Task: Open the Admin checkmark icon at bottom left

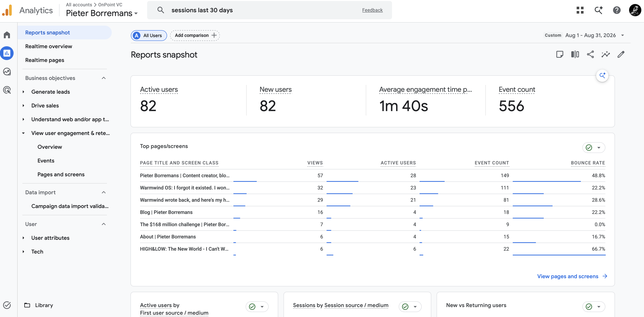Action: tap(7, 305)
